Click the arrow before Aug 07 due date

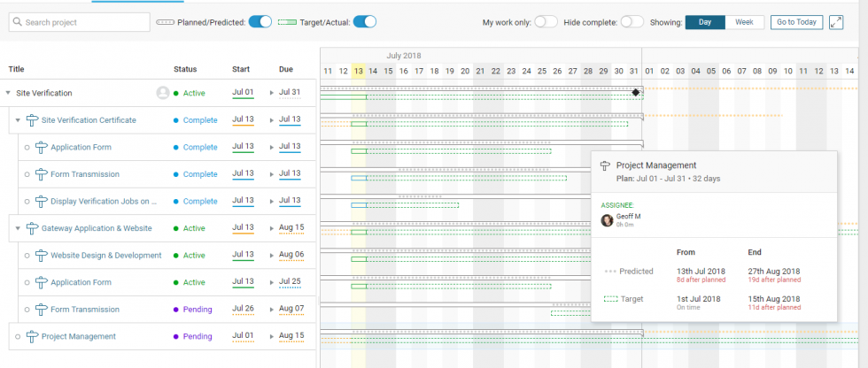[272, 310]
